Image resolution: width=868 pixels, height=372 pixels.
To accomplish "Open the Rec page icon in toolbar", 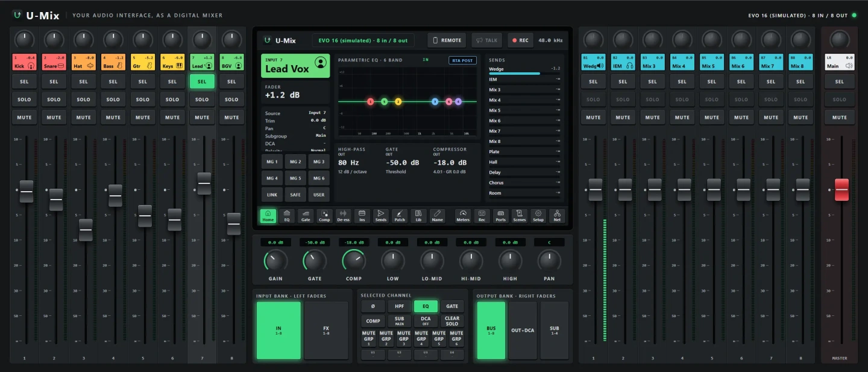I will click(x=482, y=216).
